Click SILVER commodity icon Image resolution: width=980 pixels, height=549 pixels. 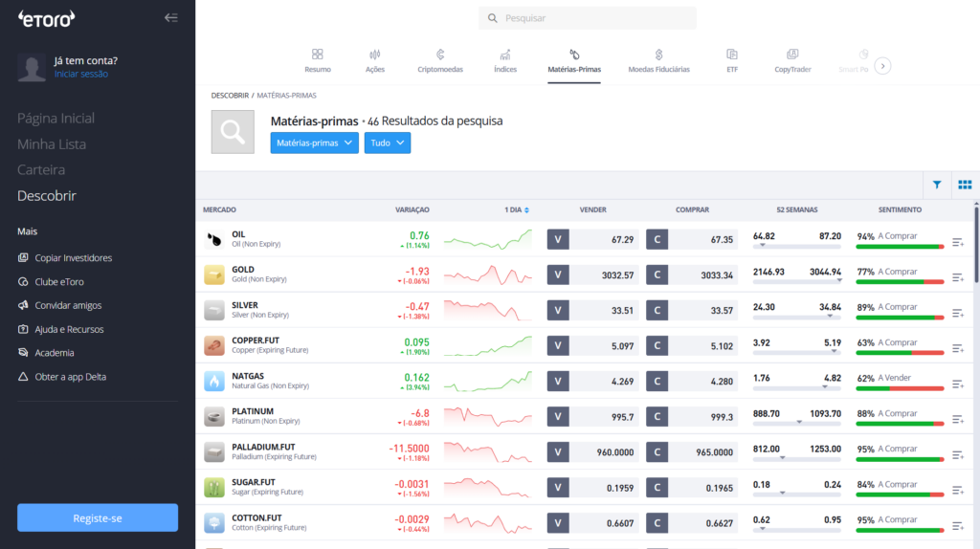[214, 311]
